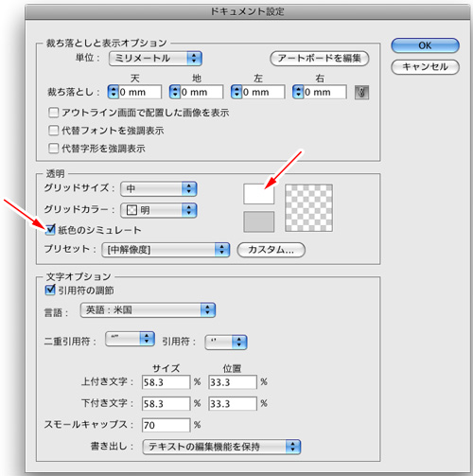Click the スモールキャップス percentage field
The image size is (473, 476).
(x=166, y=425)
